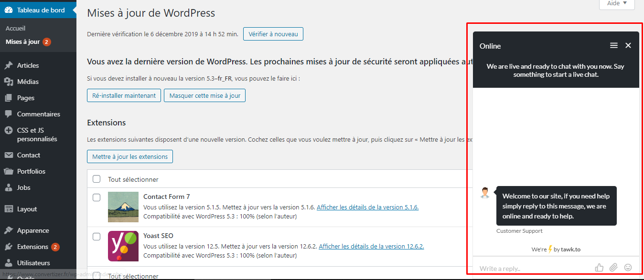The width and height of the screenshot is (644, 280).
Task: Check the top Tout sélectionner checkbox
Action: [97, 179]
